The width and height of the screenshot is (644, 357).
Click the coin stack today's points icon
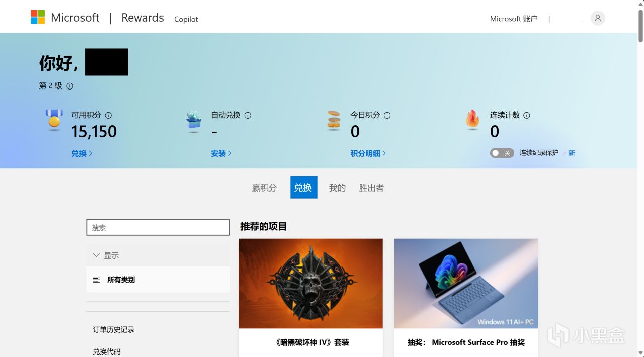pos(334,121)
